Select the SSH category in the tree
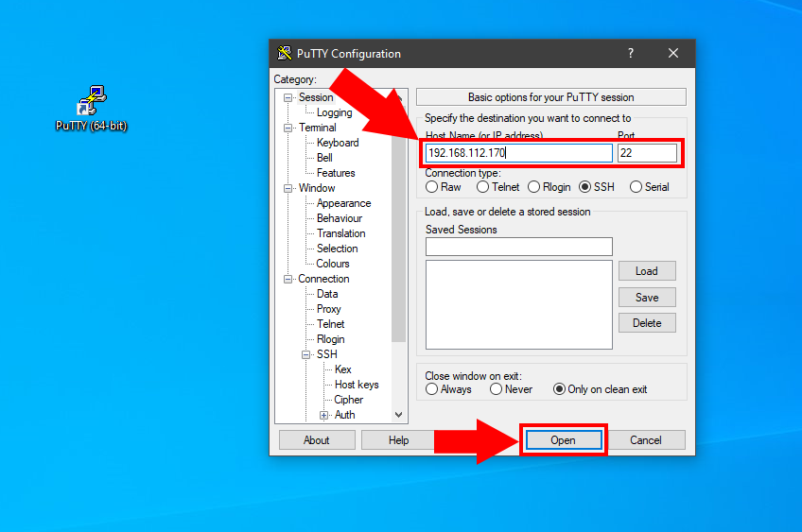 pos(327,354)
